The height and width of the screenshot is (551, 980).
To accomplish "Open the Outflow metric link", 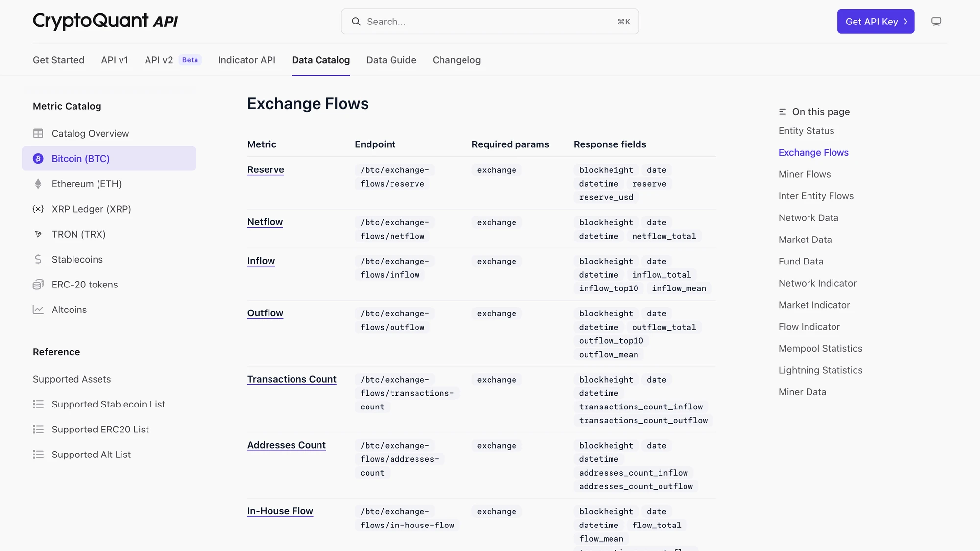I will point(265,313).
